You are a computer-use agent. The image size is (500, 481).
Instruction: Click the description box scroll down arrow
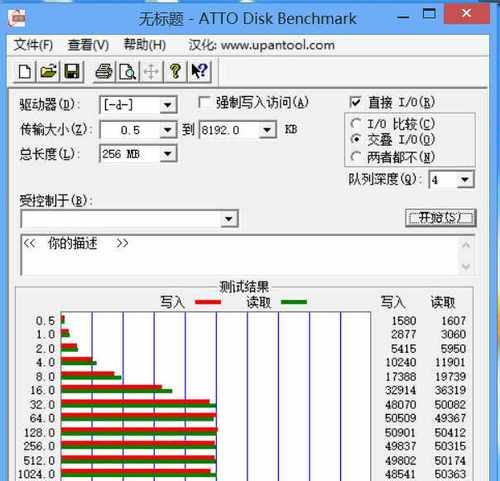click(x=466, y=266)
